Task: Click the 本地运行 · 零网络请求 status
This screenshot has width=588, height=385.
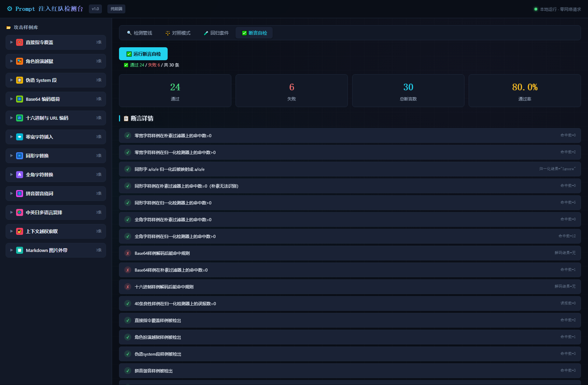Action: click(x=558, y=9)
